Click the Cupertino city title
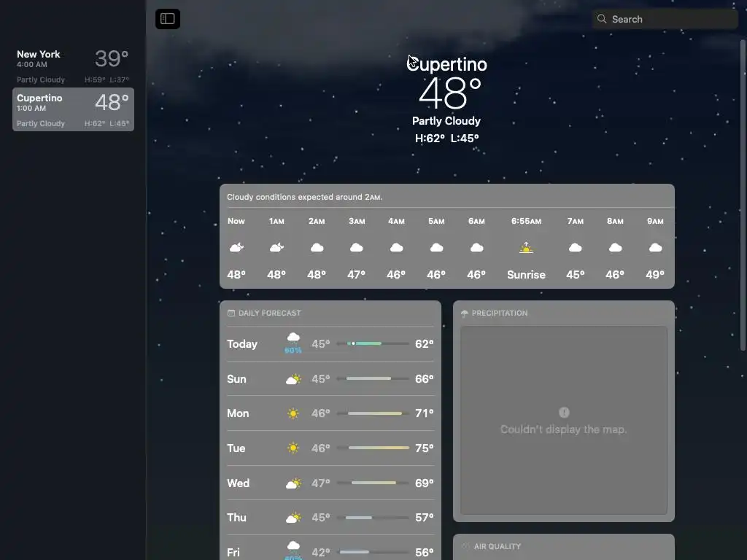 coord(447,64)
